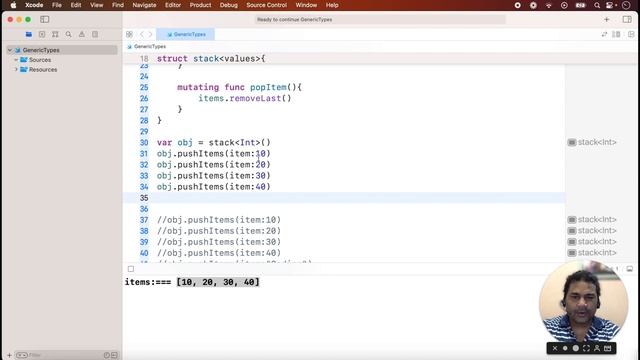The image size is (640, 360).
Task: Click line number 35 in the gutter
Action: tap(144, 198)
